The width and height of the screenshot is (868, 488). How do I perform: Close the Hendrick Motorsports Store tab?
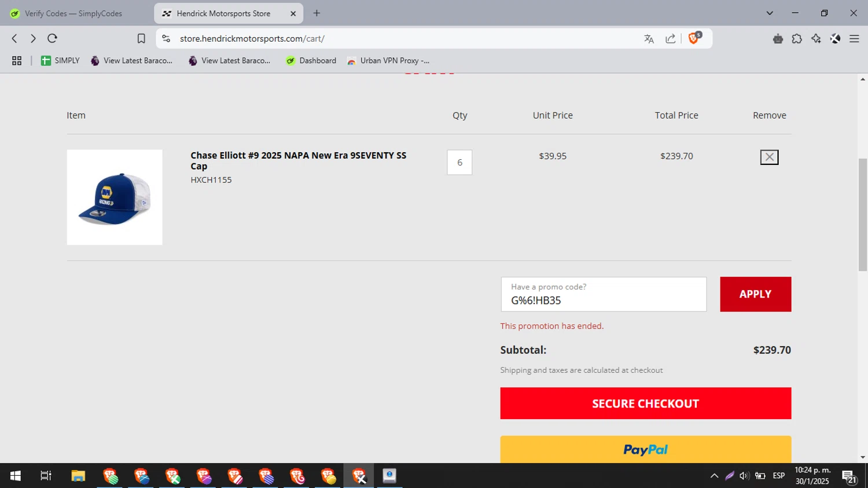point(293,13)
